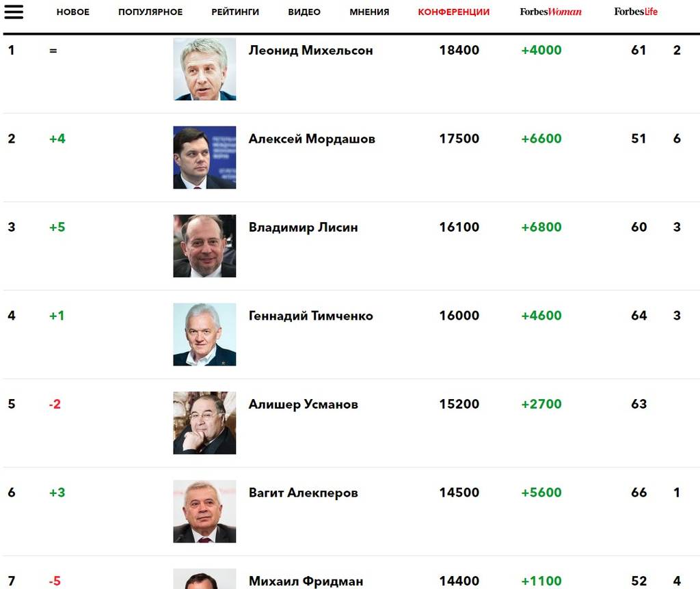Open the Владимир Лисин name link
The height and width of the screenshot is (589, 700).
coord(303,227)
